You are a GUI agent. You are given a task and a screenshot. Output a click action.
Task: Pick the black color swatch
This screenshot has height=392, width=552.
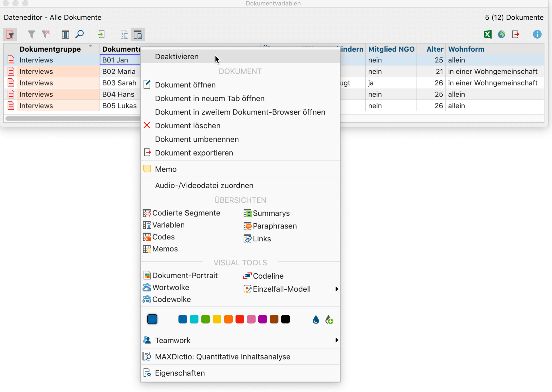coord(285,319)
